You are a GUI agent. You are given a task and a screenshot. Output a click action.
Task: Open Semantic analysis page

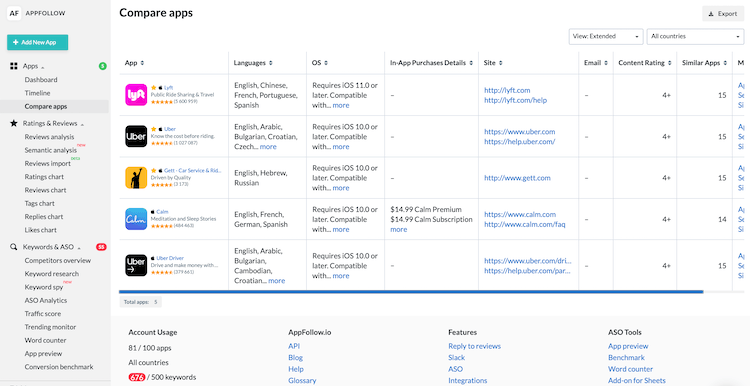(x=51, y=150)
